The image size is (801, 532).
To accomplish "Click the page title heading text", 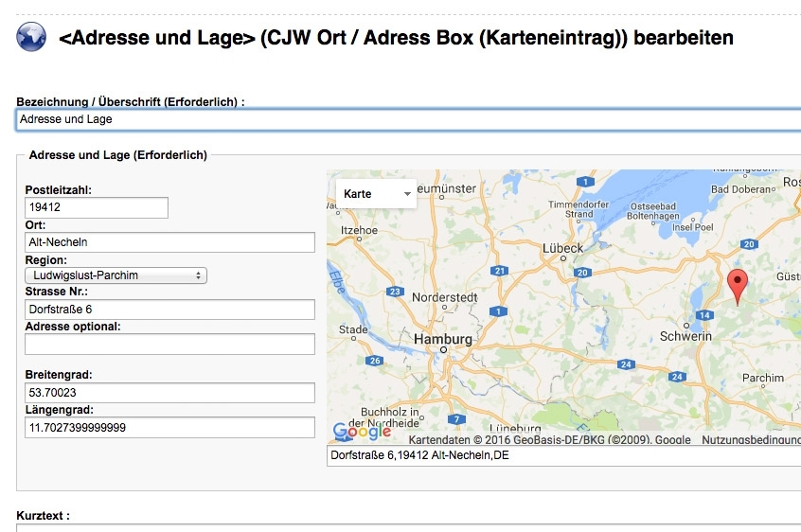I will [396, 38].
